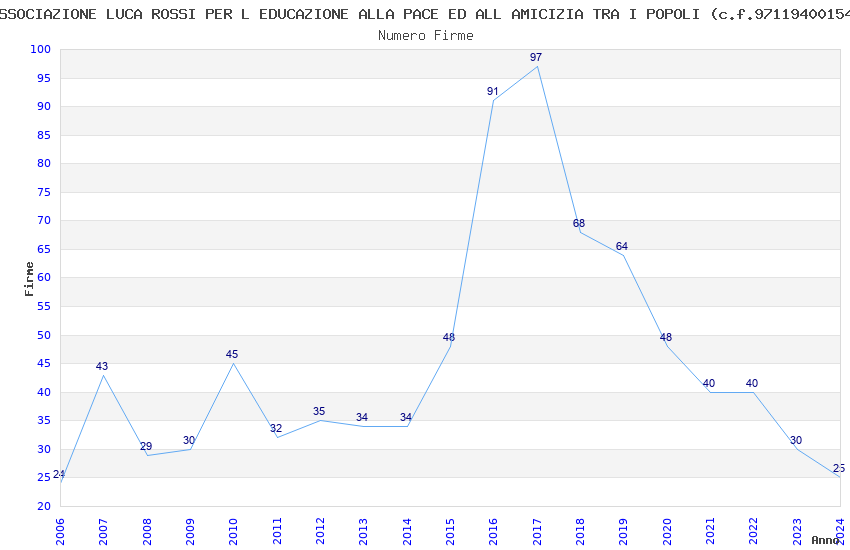The height and width of the screenshot is (550, 850).
Task: Select the data label "35" above 2012
Action: pyautogui.click(x=319, y=411)
